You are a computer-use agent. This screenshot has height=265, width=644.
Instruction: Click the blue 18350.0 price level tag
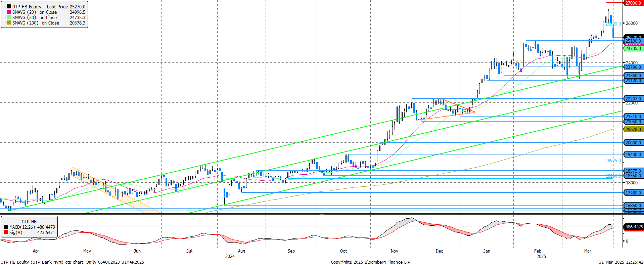[x=633, y=176]
